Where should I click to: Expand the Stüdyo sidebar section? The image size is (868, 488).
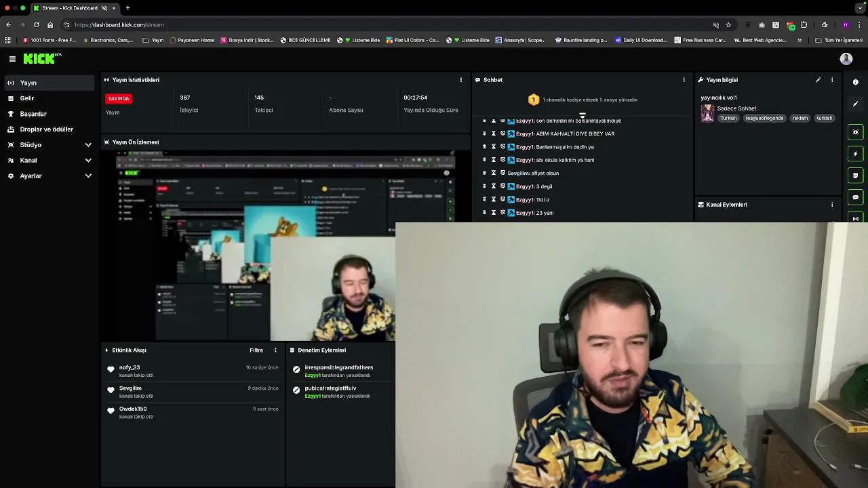click(x=88, y=145)
